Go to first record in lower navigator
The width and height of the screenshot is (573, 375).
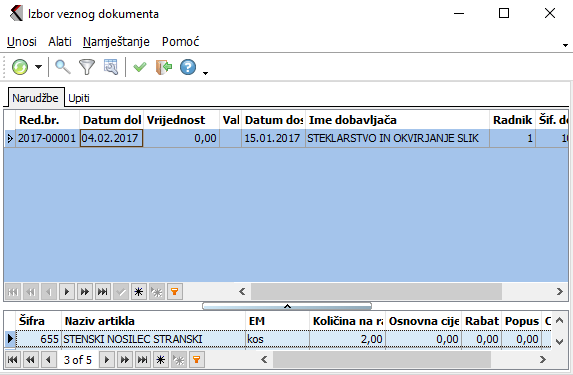click(x=13, y=360)
